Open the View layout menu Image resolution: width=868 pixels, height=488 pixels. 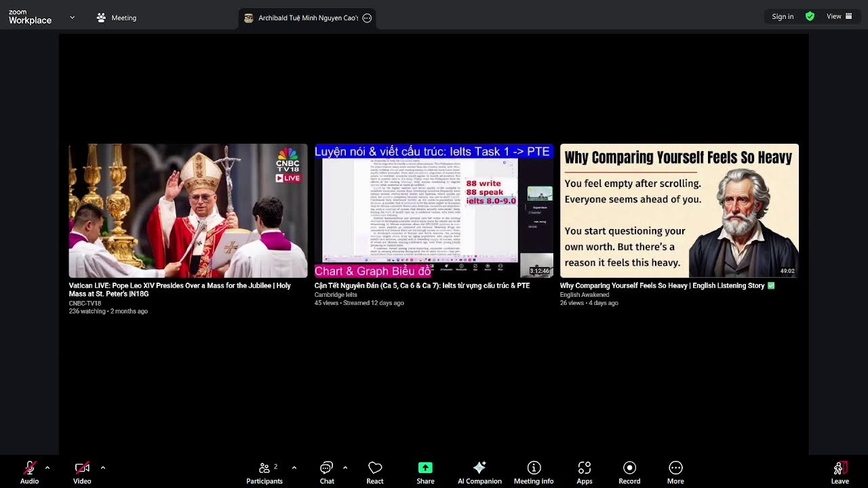tap(840, 16)
